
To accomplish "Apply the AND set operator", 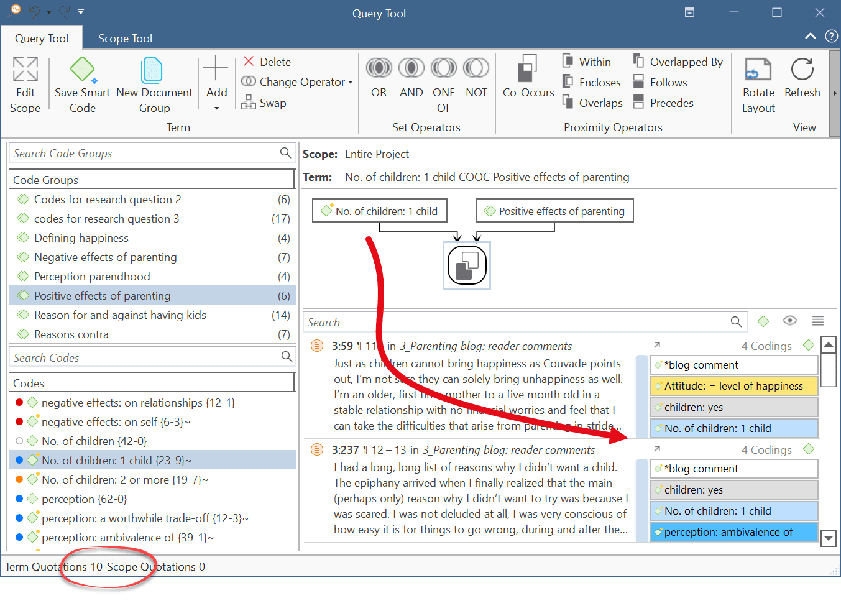I will 411,78.
